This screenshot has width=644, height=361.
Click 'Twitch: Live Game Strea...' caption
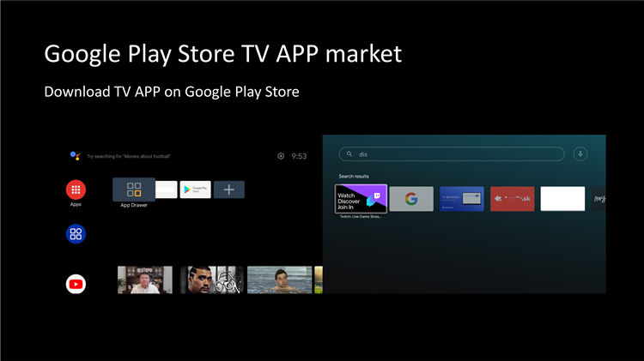coord(361,217)
